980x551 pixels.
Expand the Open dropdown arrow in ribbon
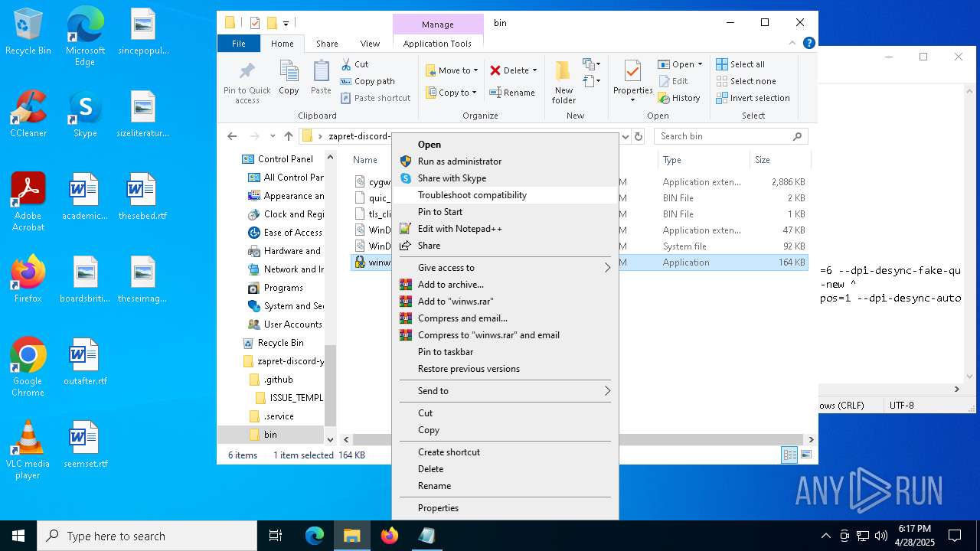[x=700, y=64]
